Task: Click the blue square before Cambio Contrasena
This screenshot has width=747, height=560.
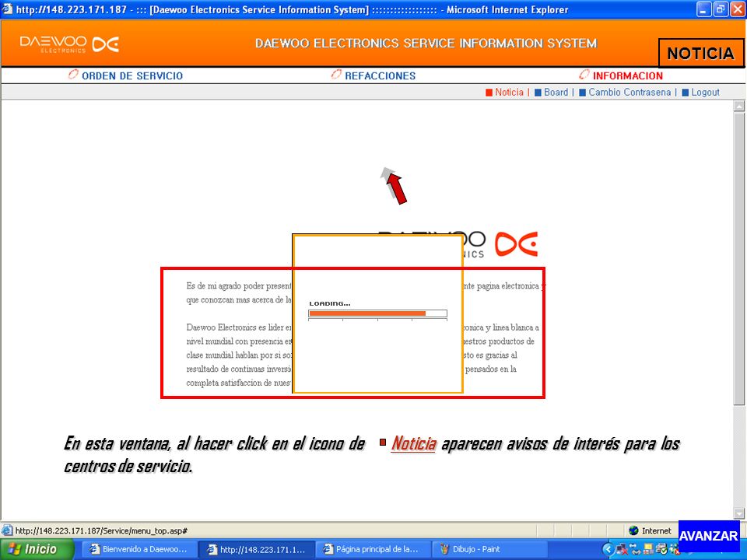Action: 582,93
